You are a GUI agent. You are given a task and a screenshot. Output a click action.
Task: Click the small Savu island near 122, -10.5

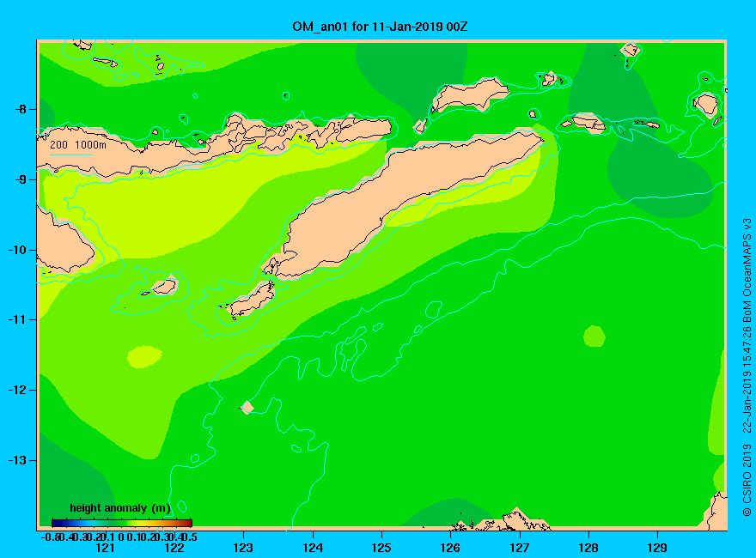point(164,287)
